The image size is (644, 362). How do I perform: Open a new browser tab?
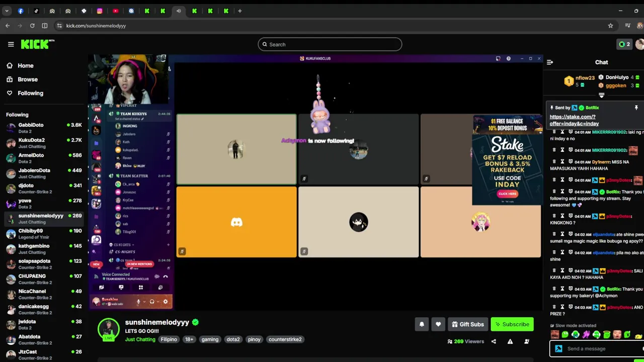pyautogui.click(x=240, y=11)
